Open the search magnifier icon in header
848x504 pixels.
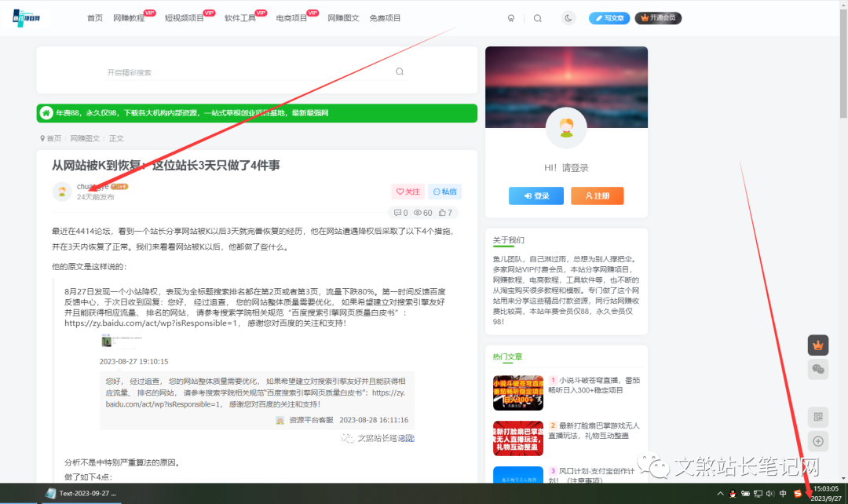(537, 17)
